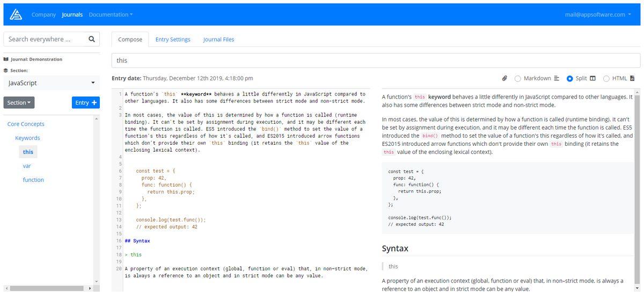Click the paperclip attachment icon

(x=504, y=78)
